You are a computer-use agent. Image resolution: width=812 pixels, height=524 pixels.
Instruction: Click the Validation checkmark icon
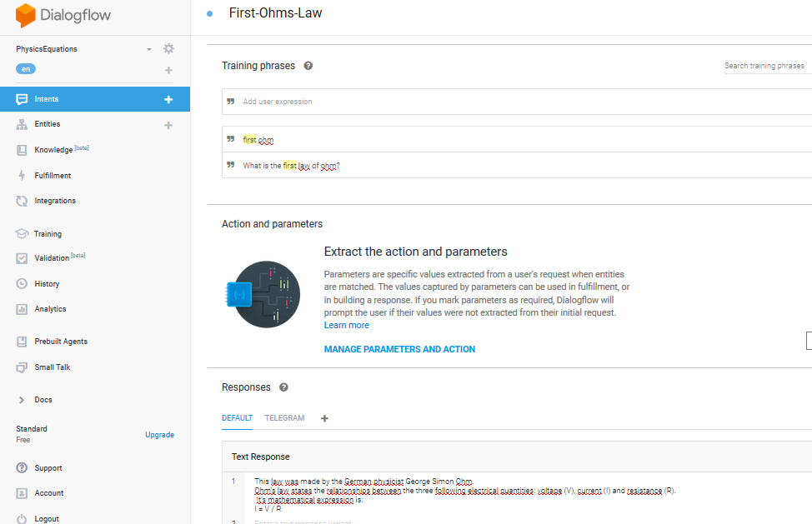22,258
